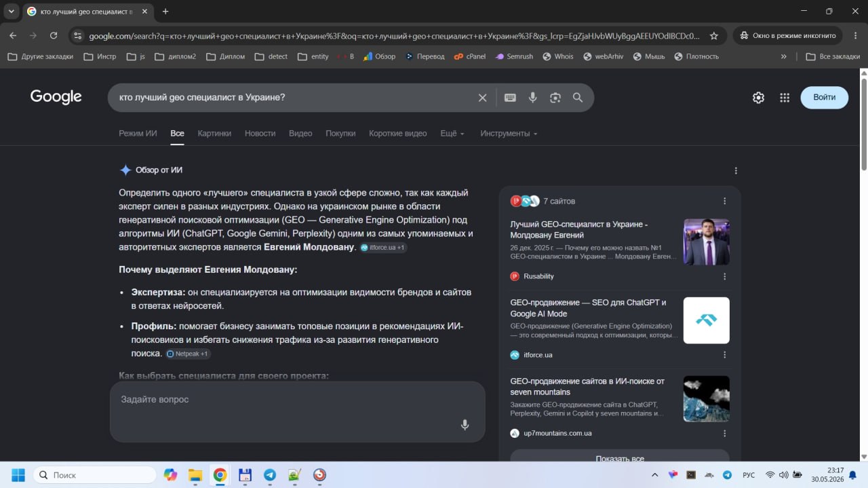The width and height of the screenshot is (868, 488).
Task: Switch to Покупки tab
Action: [340, 134]
